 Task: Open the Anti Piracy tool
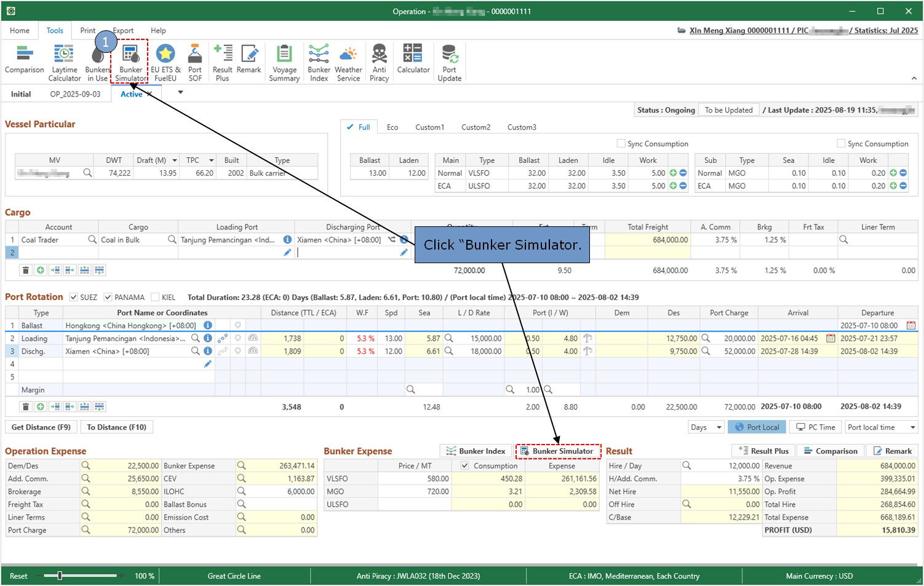pos(379,62)
